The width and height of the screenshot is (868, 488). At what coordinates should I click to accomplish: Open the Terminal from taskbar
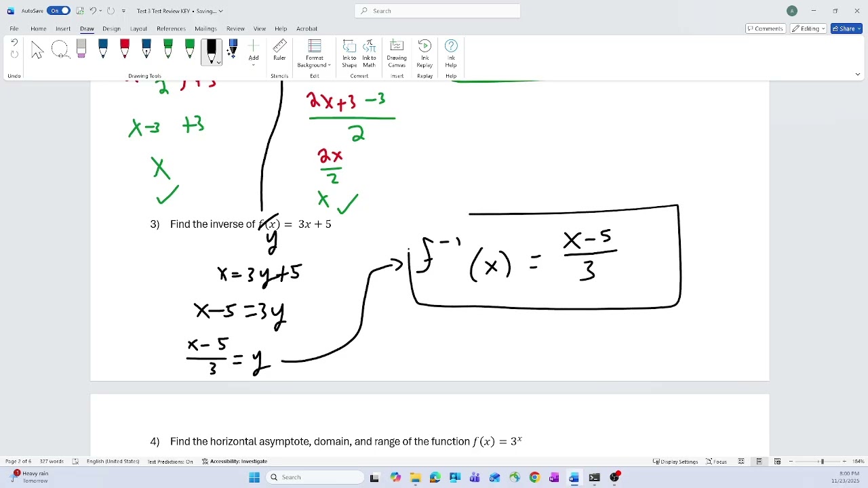(595, 478)
